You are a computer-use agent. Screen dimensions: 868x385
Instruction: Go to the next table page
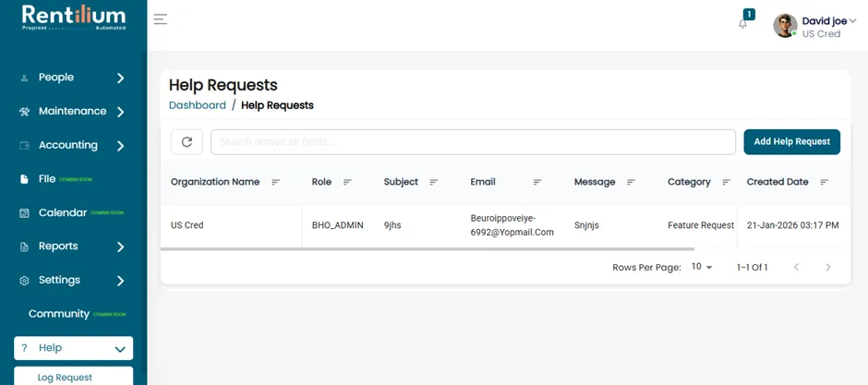[x=828, y=267]
